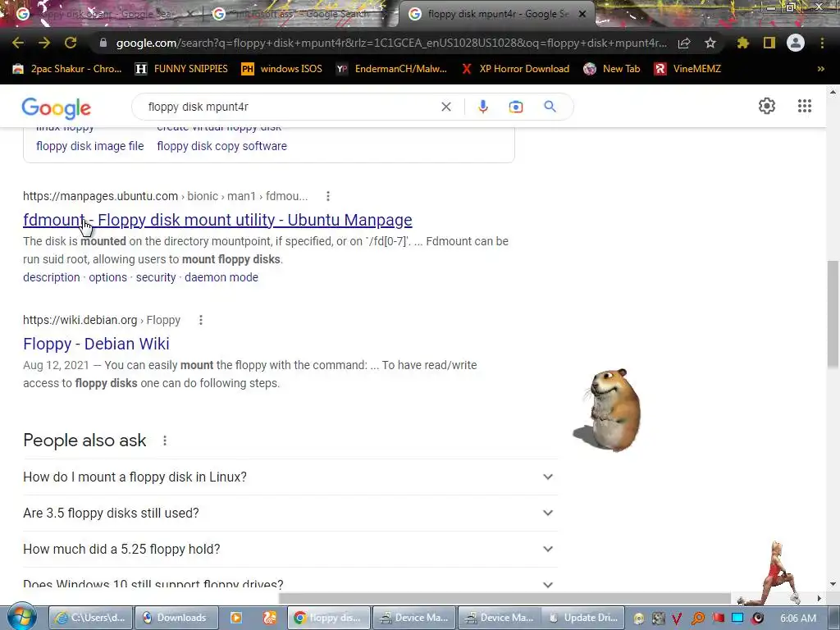Jump to the 'description' sitelink

click(x=52, y=277)
